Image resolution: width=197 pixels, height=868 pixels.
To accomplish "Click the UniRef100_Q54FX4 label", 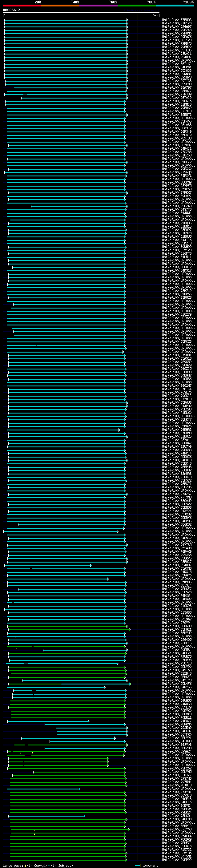I will pyautogui.click(x=176, y=836).
